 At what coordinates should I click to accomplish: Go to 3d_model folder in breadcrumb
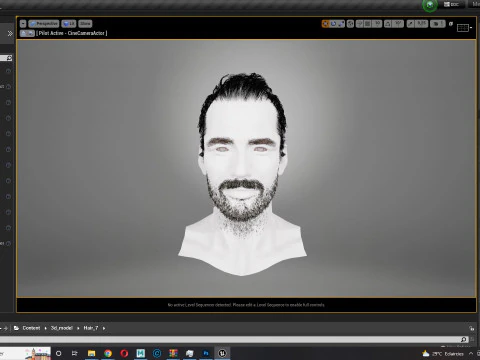pos(62,328)
